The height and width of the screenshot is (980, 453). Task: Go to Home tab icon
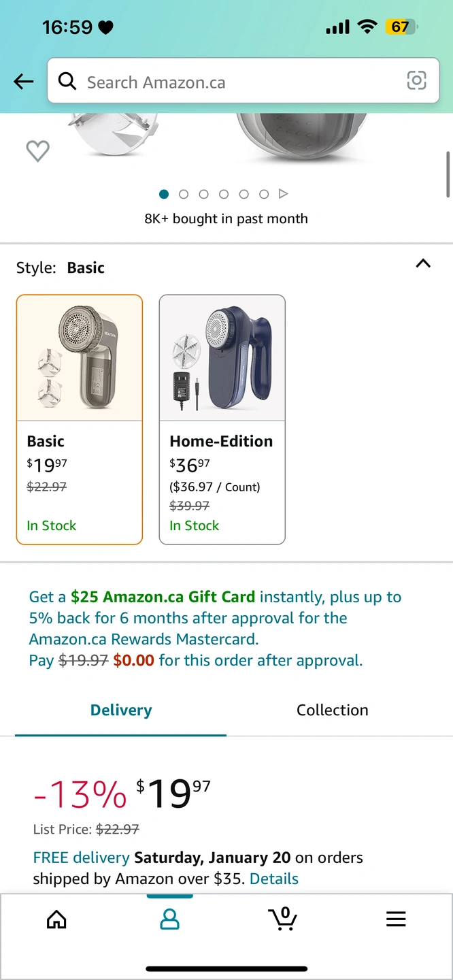56,919
